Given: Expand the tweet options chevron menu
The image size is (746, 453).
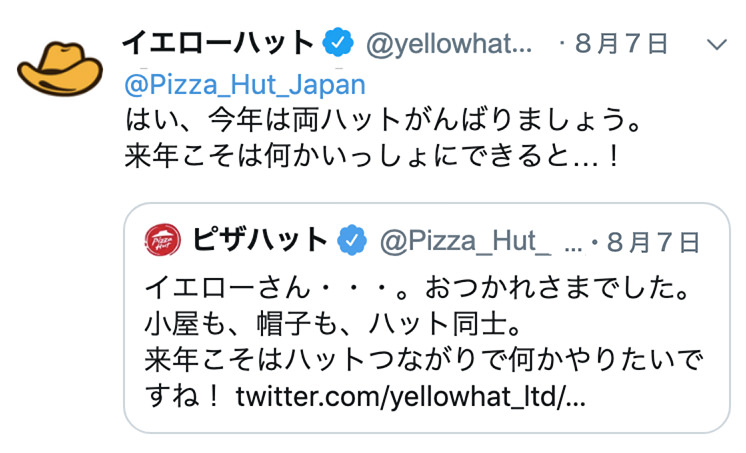Looking at the screenshot, I should [717, 44].
